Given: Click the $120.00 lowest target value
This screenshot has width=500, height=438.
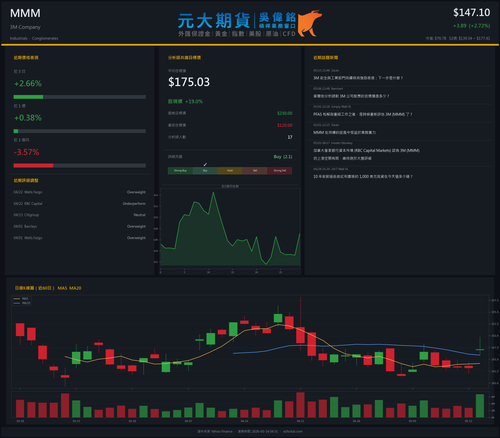Looking at the screenshot, I should pyautogui.click(x=285, y=125).
